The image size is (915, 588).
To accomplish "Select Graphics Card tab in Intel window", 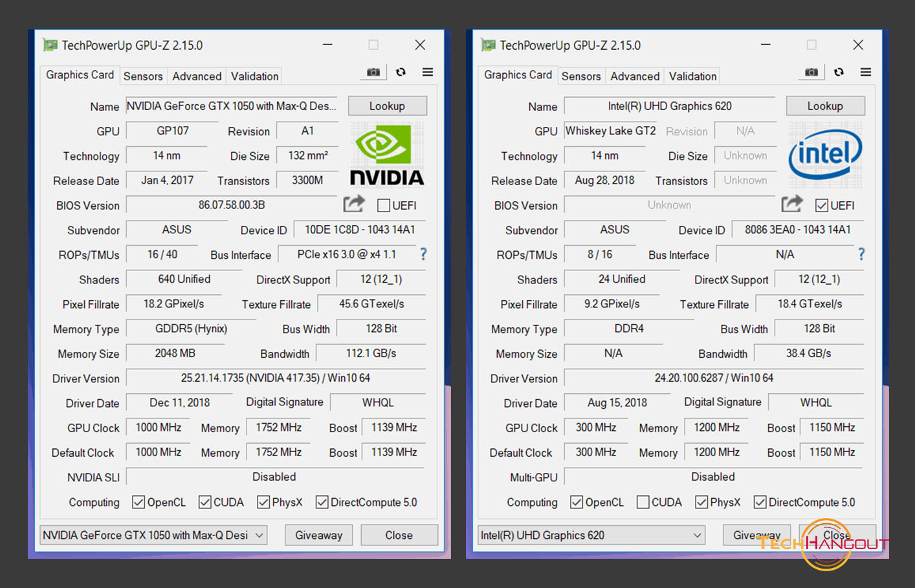I will [518, 75].
